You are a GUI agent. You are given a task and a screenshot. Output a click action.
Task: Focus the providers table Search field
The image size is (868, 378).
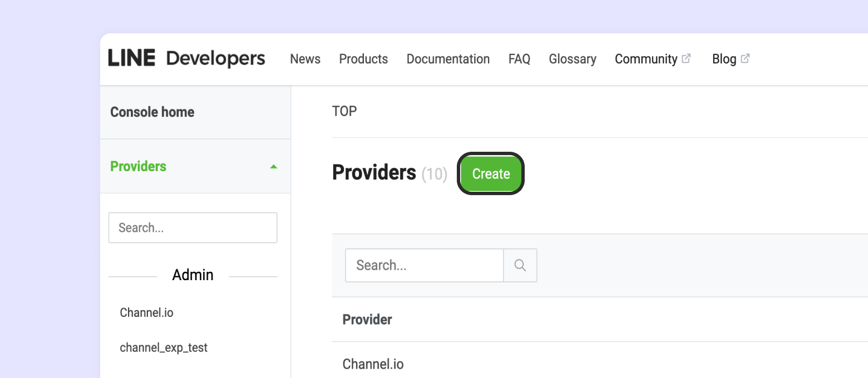coord(424,266)
